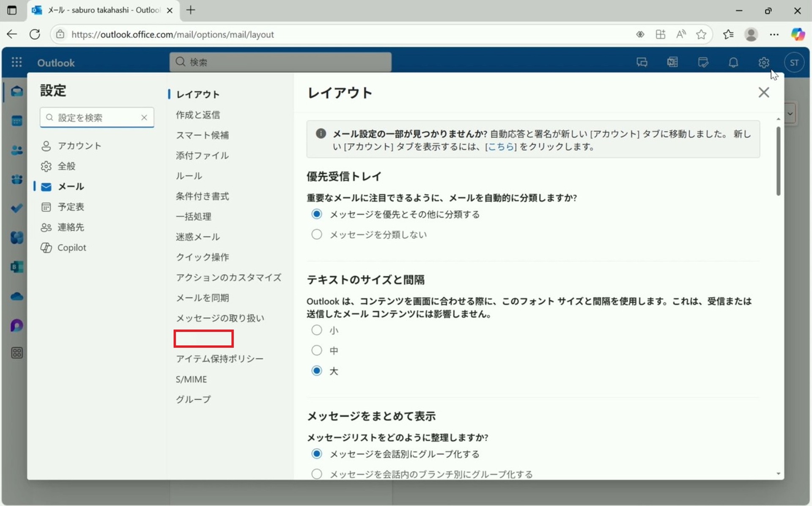Click the ST account avatar
Viewport: 812px width, 506px height.
point(794,63)
